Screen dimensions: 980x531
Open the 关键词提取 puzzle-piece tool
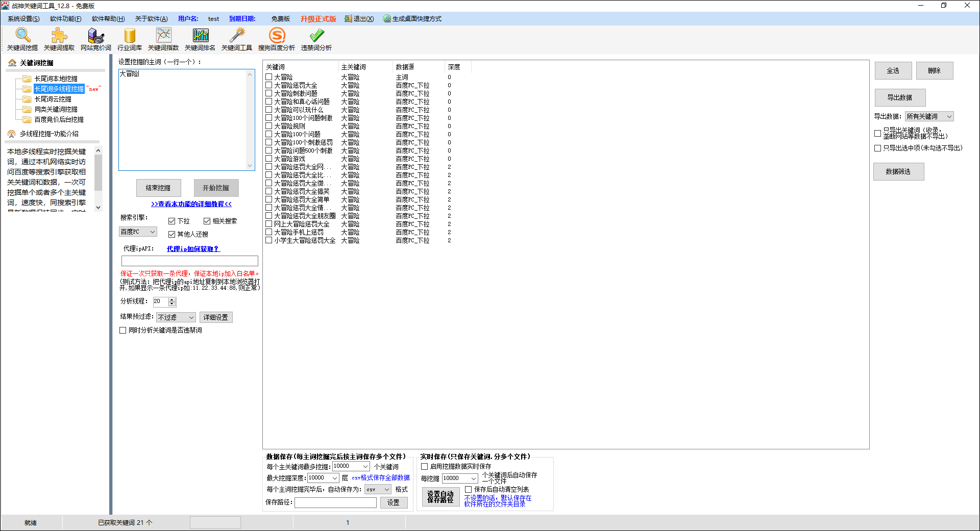coord(59,39)
